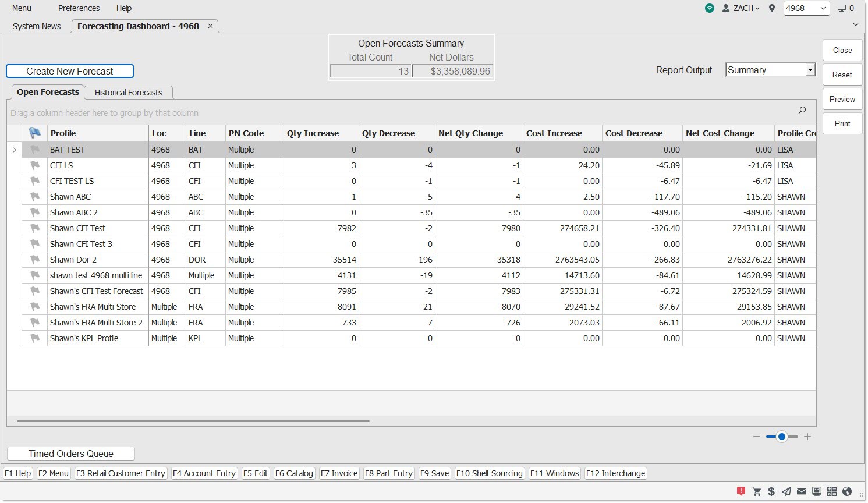Image resolution: width=868 pixels, height=503 pixels.
Task: Toggle flag for Shawn's KPL Profile
Action: 35,338
